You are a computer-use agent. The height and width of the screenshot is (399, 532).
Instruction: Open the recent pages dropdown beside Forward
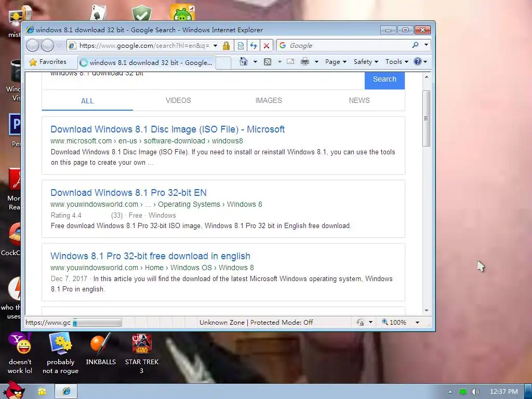pyautogui.click(x=59, y=46)
